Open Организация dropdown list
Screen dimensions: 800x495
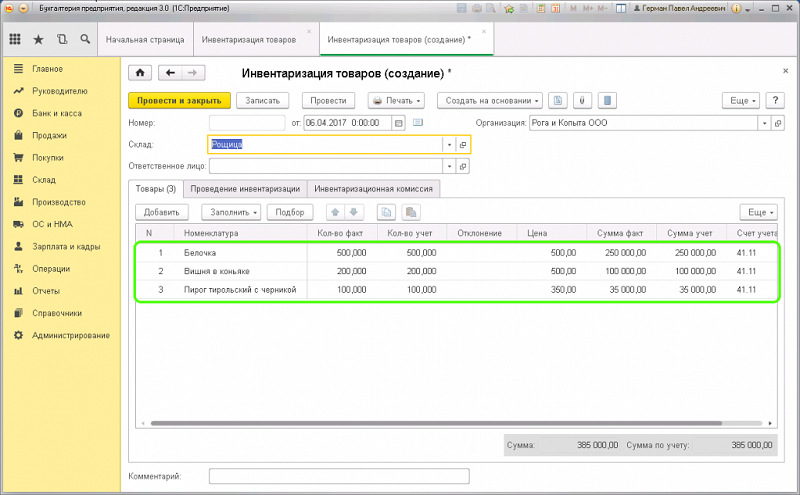764,123
